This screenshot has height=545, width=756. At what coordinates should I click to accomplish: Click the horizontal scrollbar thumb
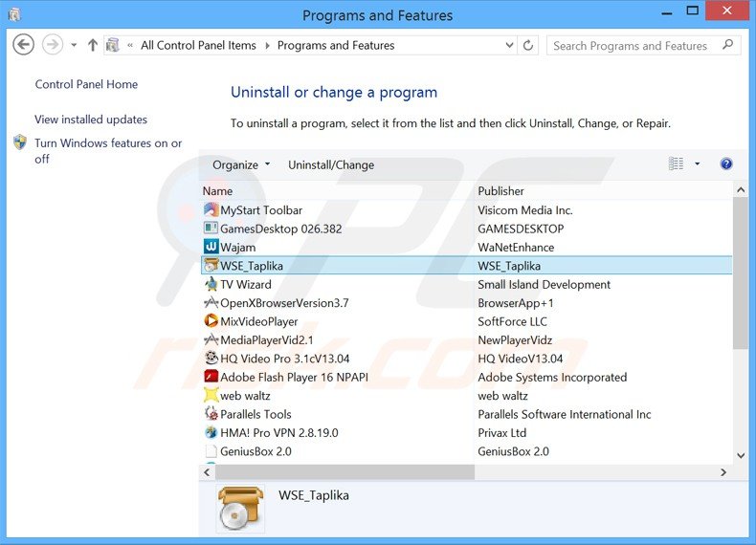(x=345, y=472)
